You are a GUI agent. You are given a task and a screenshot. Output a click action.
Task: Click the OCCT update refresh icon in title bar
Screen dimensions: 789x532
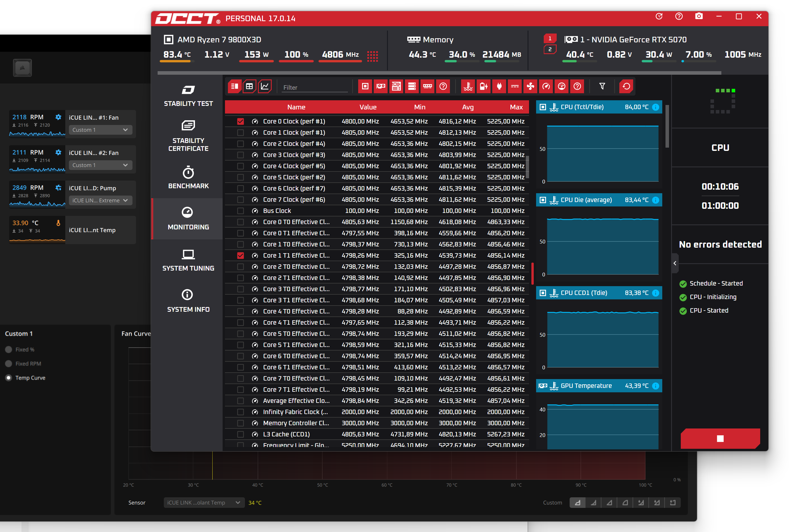coord(659,16)
